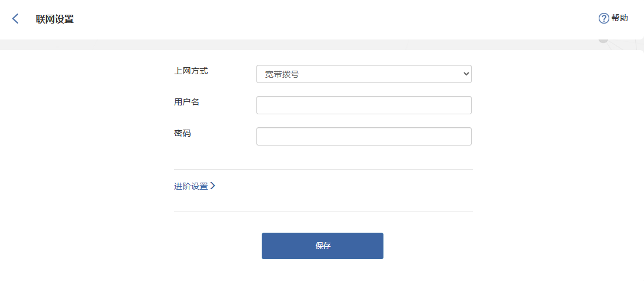Open the 上网方式 dropdown
Screen dimensions: 644x281
coord(364,74)
